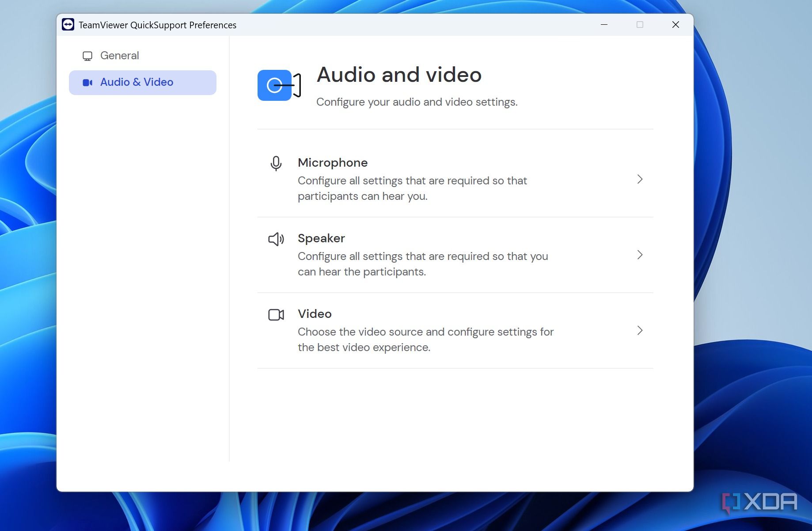Expand the Speaker settings chevron
The image size is (812, 531).
[x=639, y=255]
